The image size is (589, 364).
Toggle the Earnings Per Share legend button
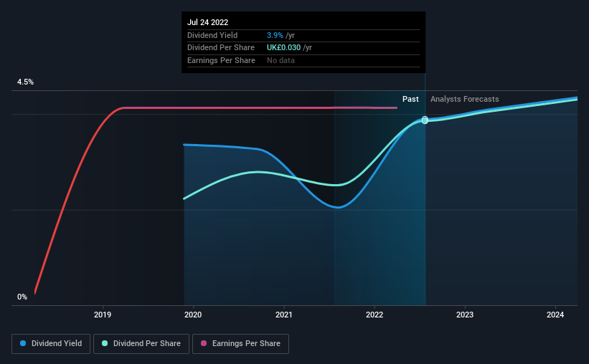coord(240,344)
